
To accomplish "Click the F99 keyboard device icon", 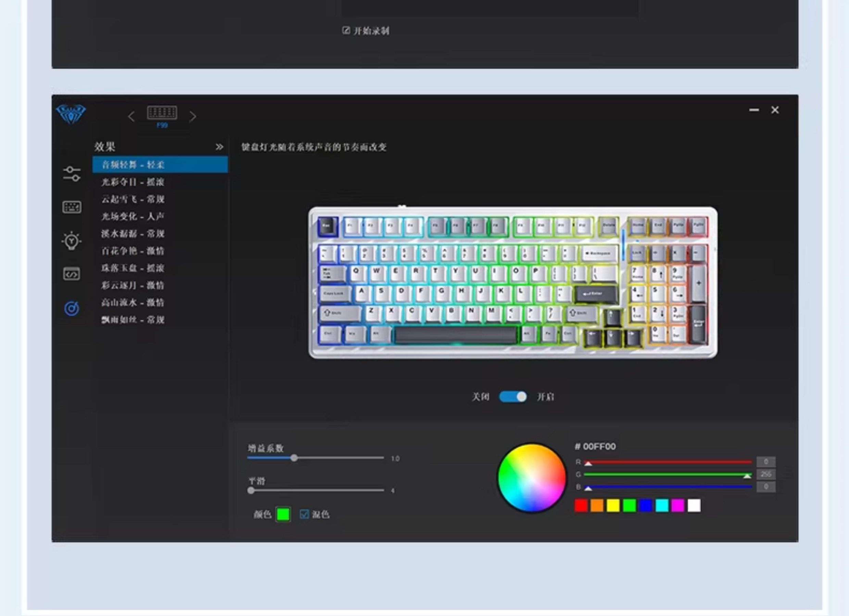I will click(x=162, y=113).
